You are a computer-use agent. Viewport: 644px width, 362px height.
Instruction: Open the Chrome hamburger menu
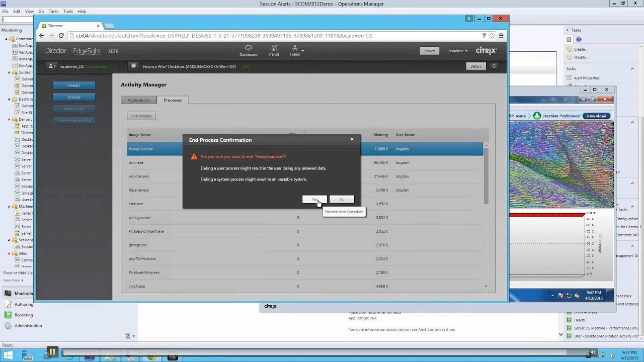(x=501, y=36)
